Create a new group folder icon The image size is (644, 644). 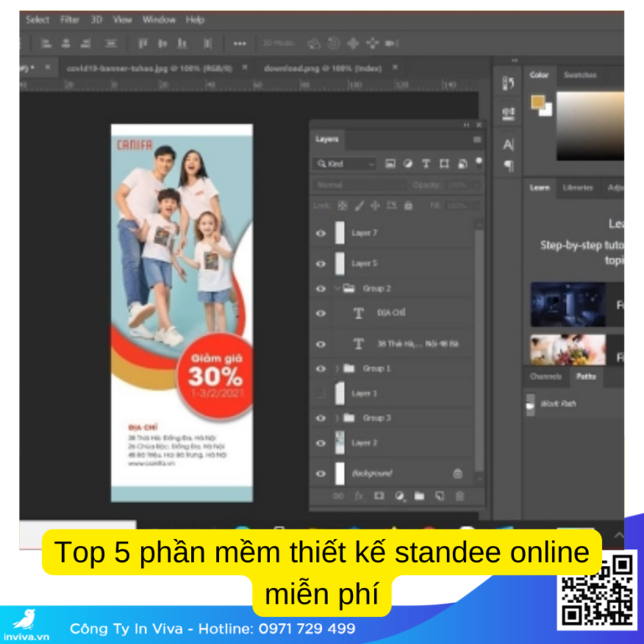[419, 496]
